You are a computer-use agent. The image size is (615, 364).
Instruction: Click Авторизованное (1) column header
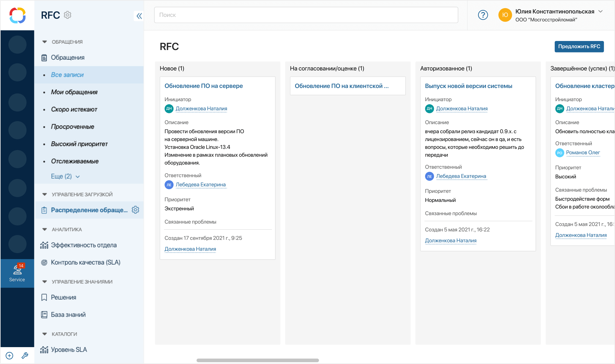click(x=446, y=68)
